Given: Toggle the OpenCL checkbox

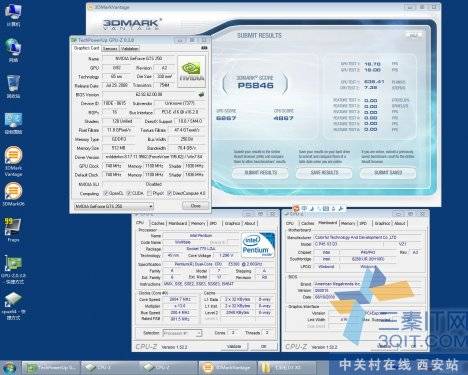Looking at the screenshot, I should tap(106, 193).
